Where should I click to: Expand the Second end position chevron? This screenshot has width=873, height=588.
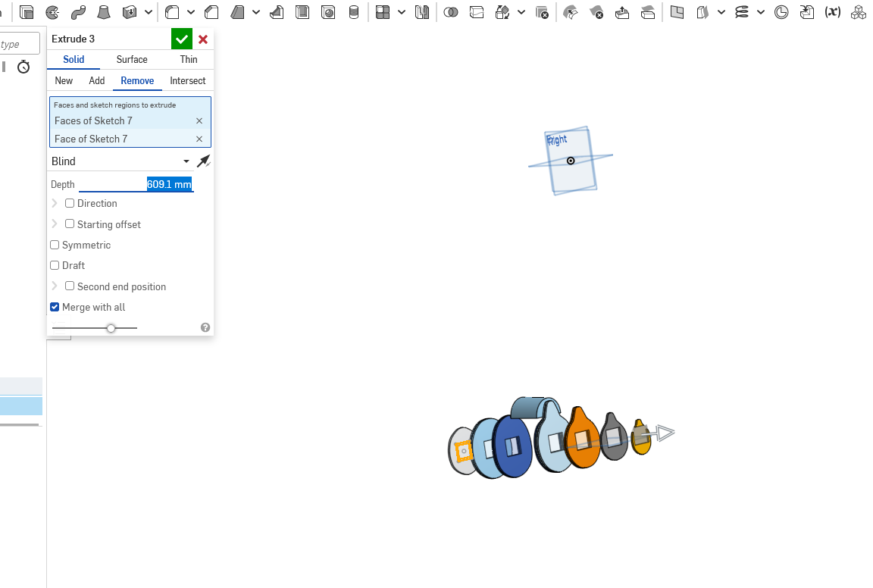coord(55,286)
